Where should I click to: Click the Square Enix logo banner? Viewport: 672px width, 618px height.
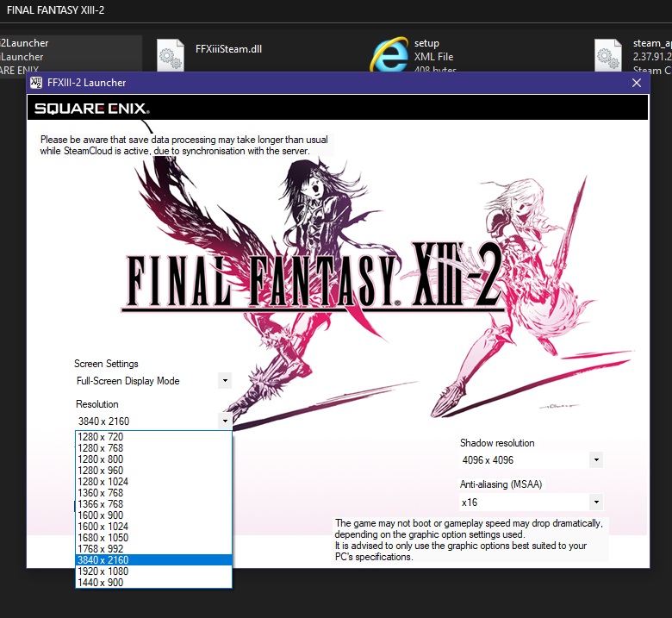click(x=91, y=108)
